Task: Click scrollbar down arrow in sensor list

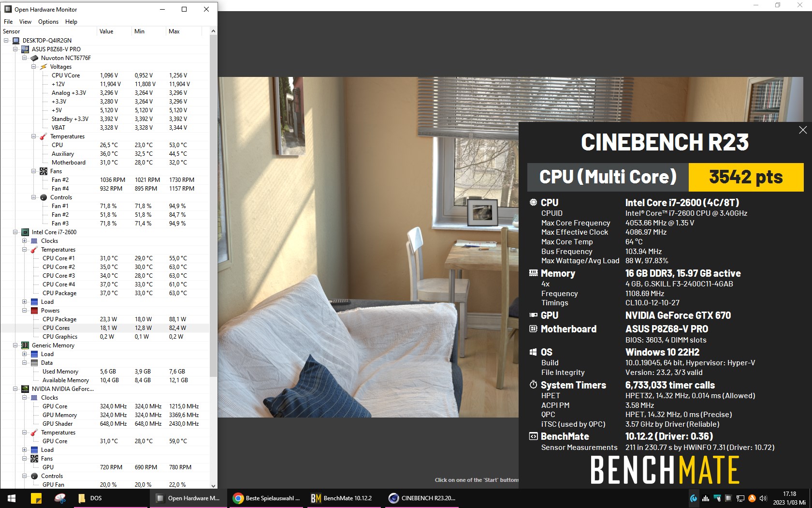Action: 214,485
